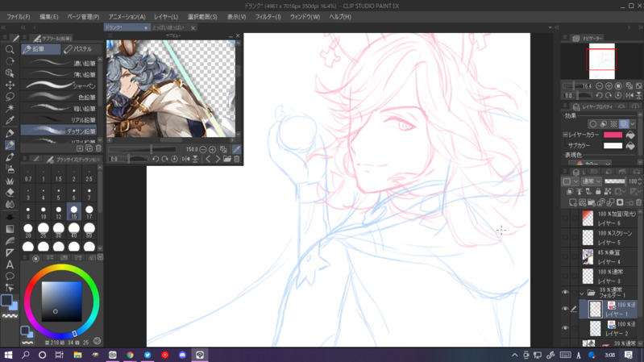This screenshot has height=362, width=644.
Task: Open the color wheel panel menu arrow
Action: [100, 257]
